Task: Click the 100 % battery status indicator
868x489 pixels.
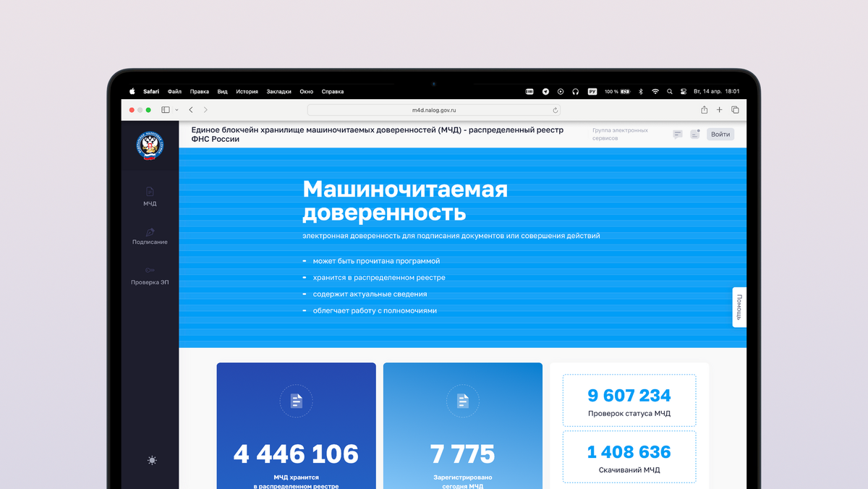Action: click(618, 92)
